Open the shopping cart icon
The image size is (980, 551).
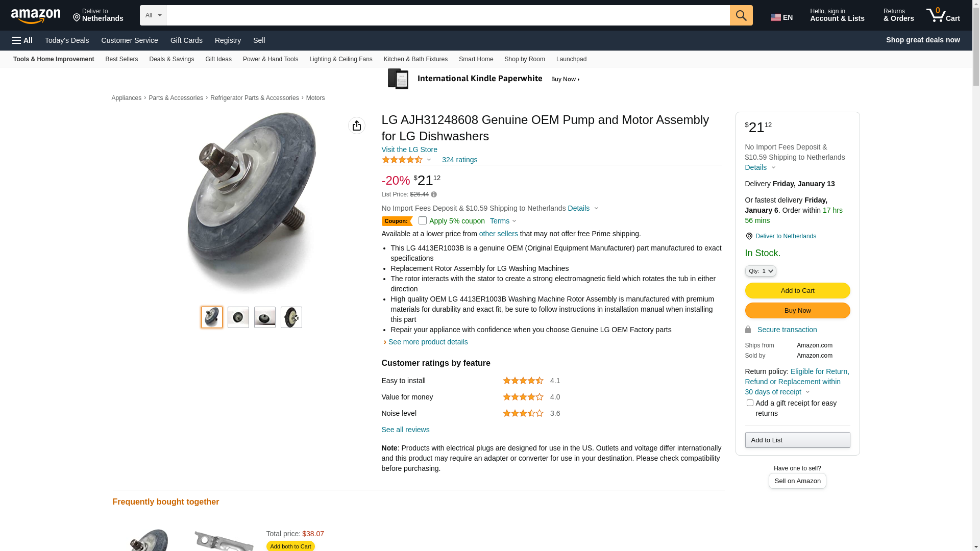(943, 15)
